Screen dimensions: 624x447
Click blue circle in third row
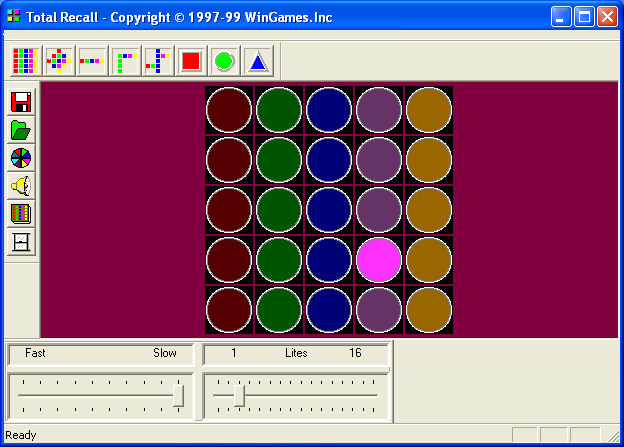point(329,210)
